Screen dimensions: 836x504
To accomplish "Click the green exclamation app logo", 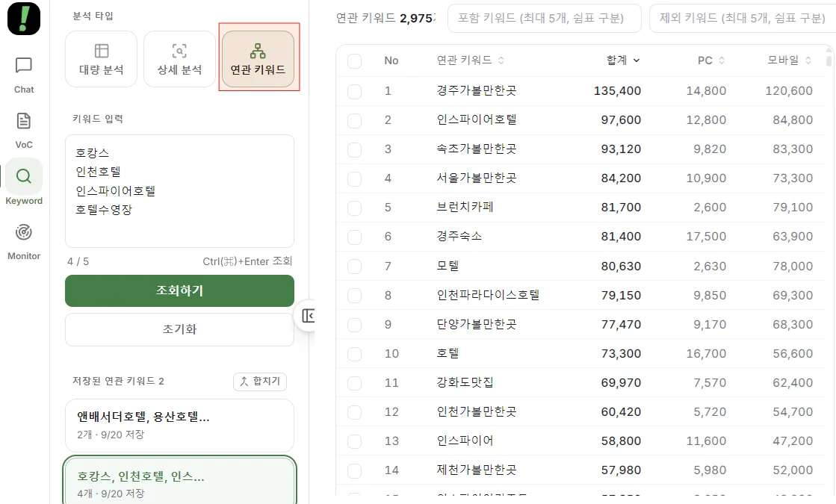I will 24,19.
